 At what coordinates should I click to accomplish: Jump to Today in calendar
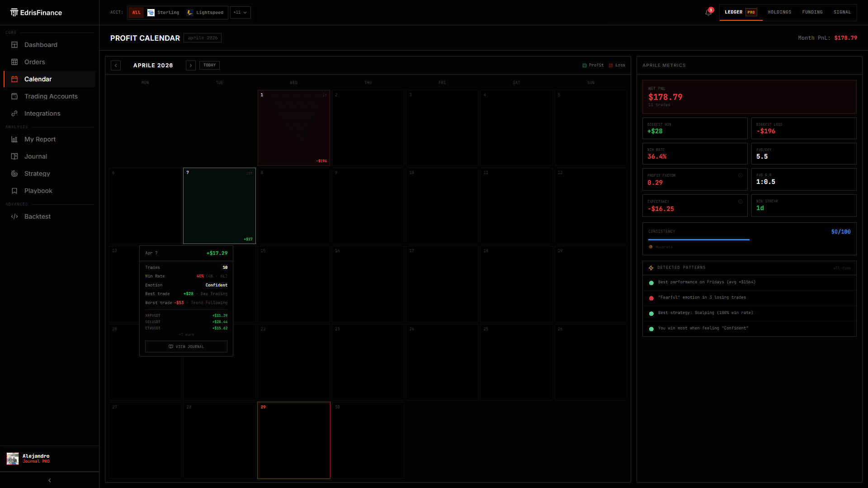209,65
